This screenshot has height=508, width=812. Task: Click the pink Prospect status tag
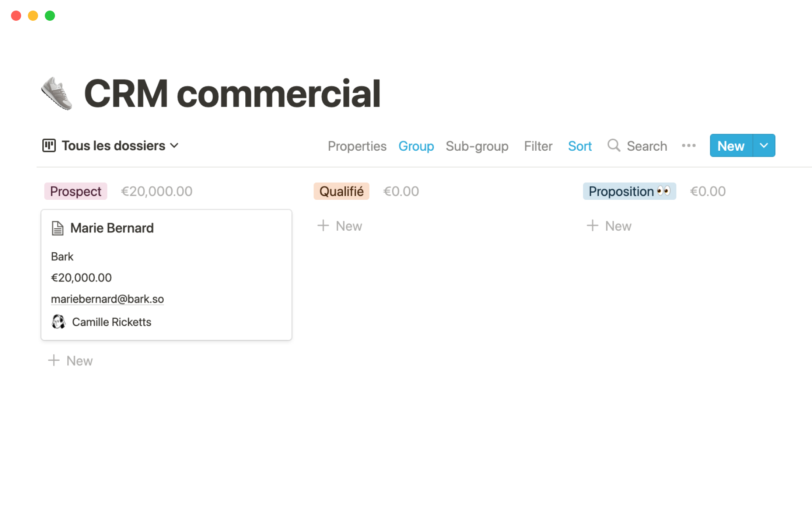pyautogui.click(x=76, y=191)
